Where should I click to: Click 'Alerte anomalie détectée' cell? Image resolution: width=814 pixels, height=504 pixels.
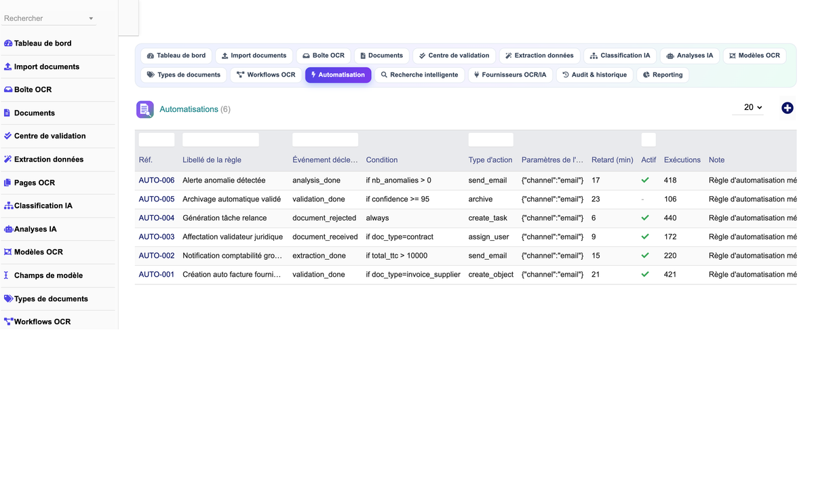pos(224,180)
